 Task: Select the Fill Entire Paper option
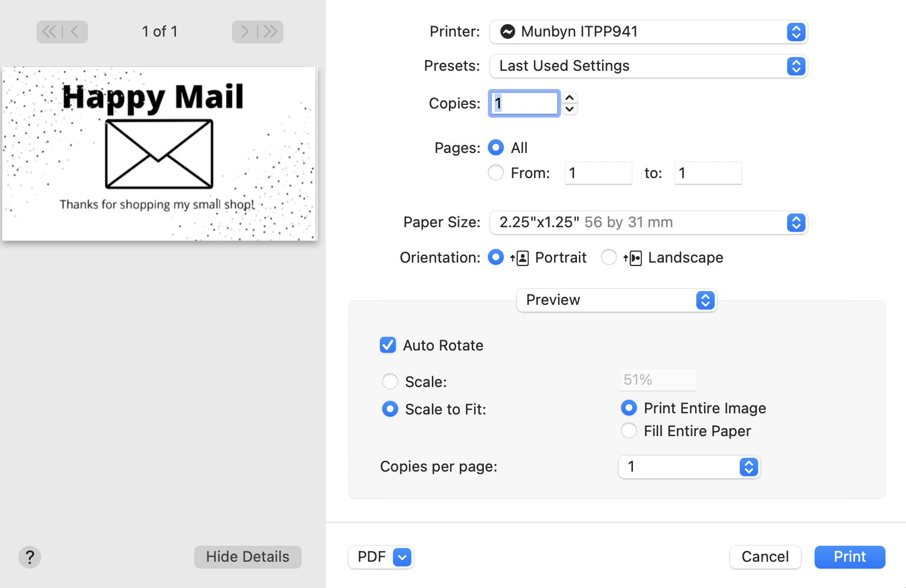(x=629, y=430)
